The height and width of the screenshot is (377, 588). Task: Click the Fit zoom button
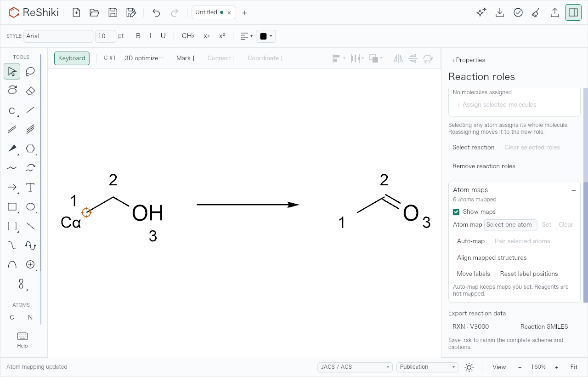click(574, 367)
